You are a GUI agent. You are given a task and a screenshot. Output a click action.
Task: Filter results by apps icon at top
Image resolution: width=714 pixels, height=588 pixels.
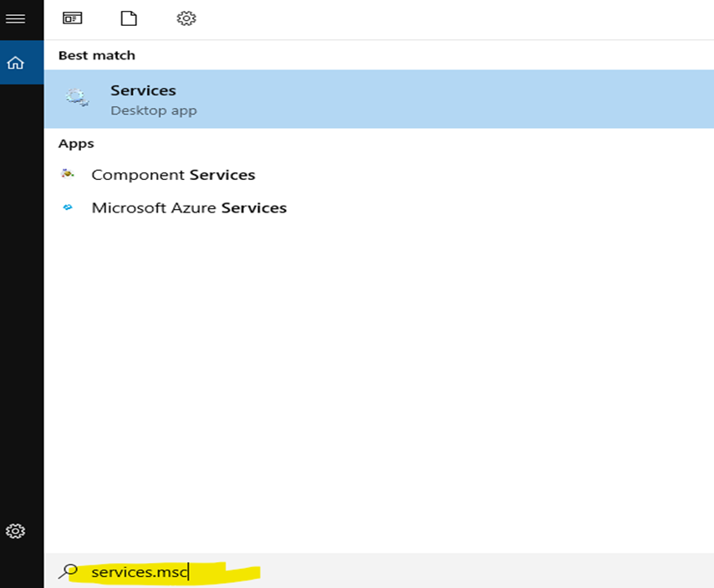pyautogui.click(x=73, y=18)
